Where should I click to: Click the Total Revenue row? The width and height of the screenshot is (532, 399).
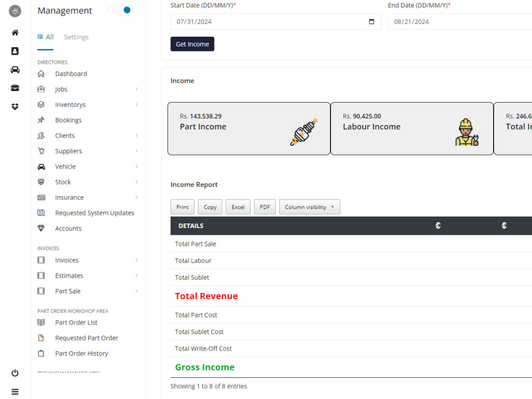tap(351, 296)
